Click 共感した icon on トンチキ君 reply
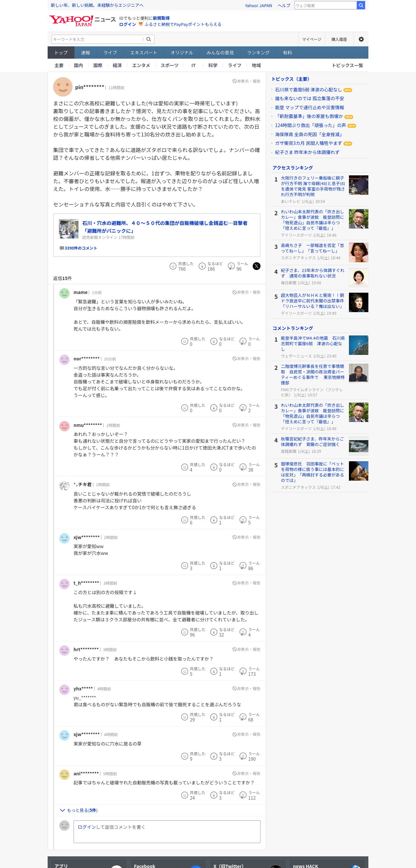Image resolution: width=416 pixels, height=868 pixels. (185, 520)
